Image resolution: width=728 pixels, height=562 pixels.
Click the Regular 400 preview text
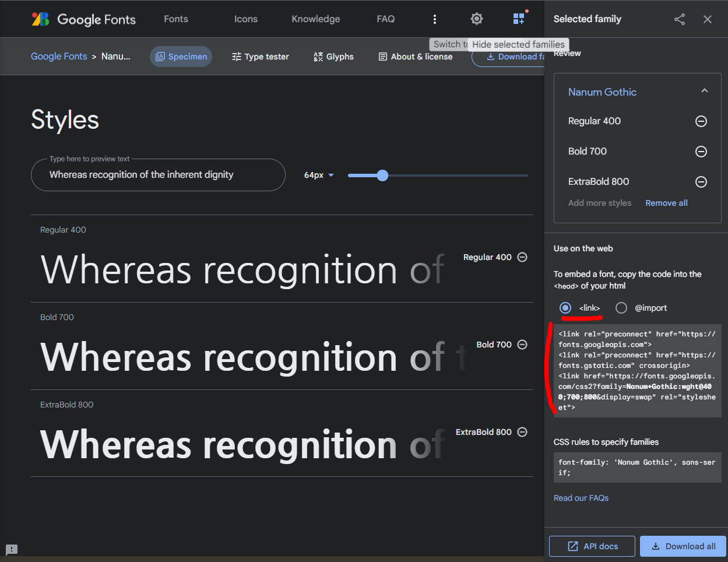pos(242,270)
